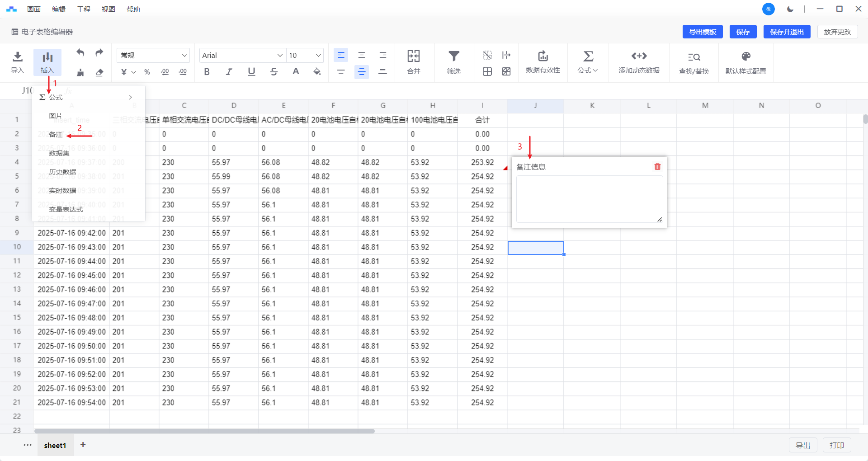Click the 导出模板 button
The image size is (868, 461).
tap(703, 32)
